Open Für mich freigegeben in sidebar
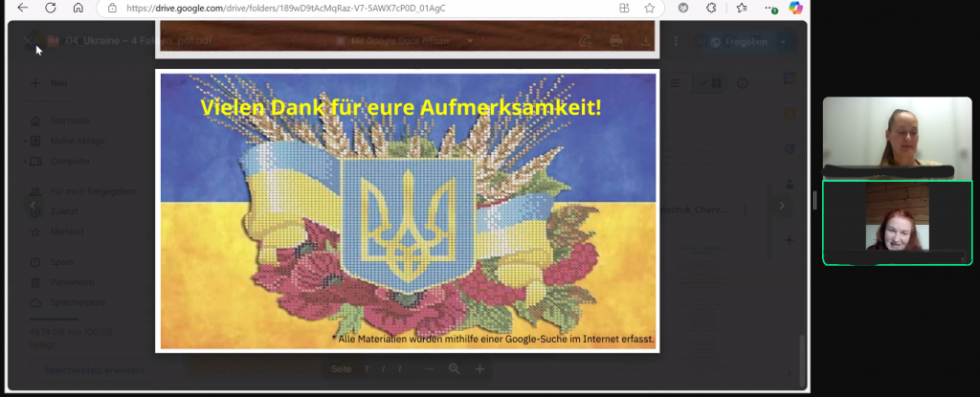980x397 pixels. click(x=93, y=191)
